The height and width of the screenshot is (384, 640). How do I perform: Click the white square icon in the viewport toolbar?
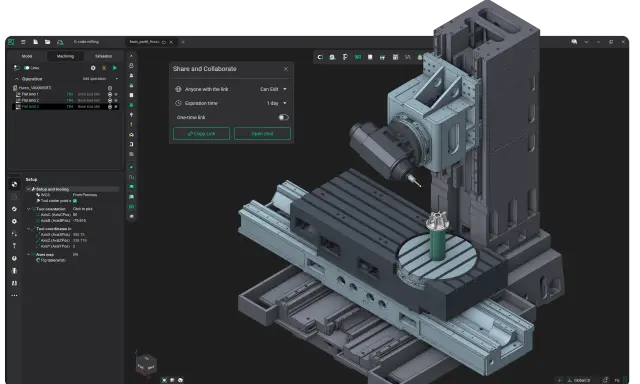[x=370, y=57]
